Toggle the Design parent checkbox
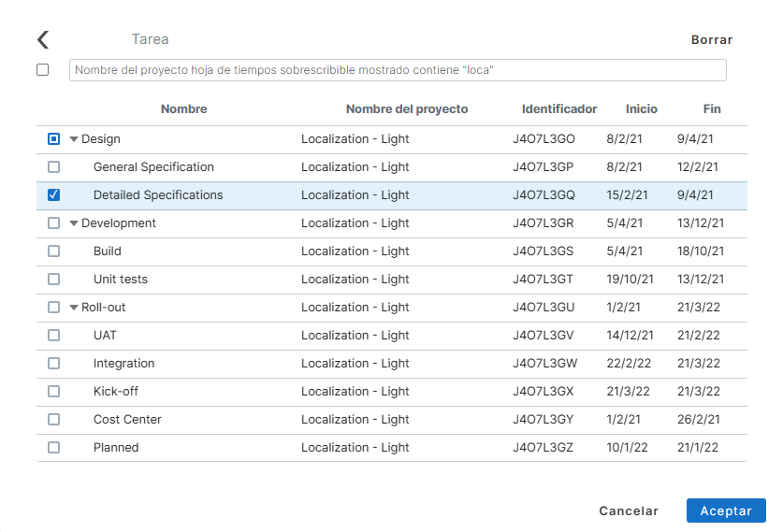Viewport: 783px width, 532px height. pos(53,139)
